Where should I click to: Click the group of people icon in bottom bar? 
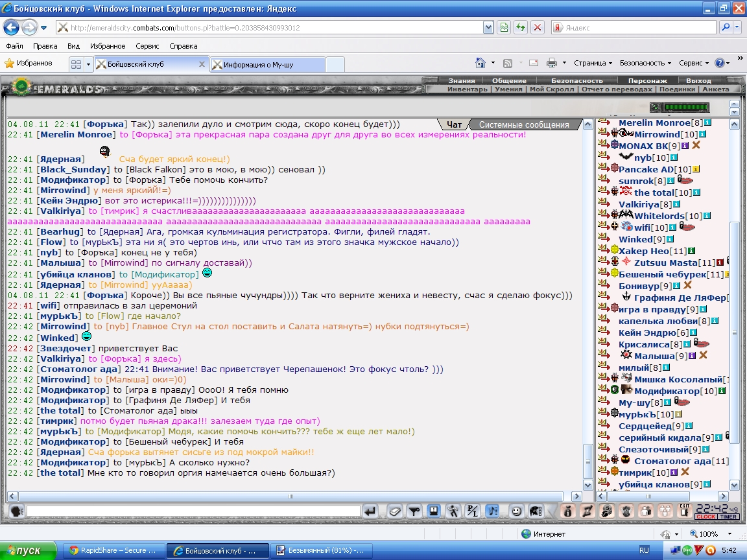click(665, 511)
